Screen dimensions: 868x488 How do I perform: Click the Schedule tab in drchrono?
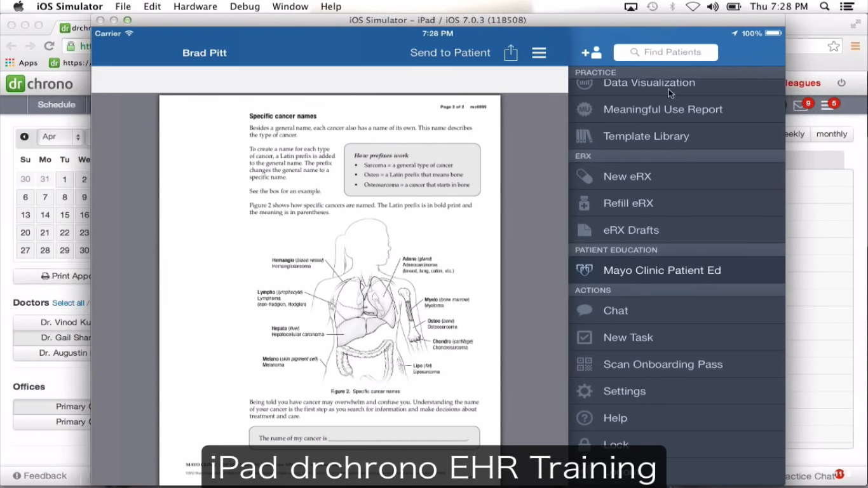tap(57, 105)
